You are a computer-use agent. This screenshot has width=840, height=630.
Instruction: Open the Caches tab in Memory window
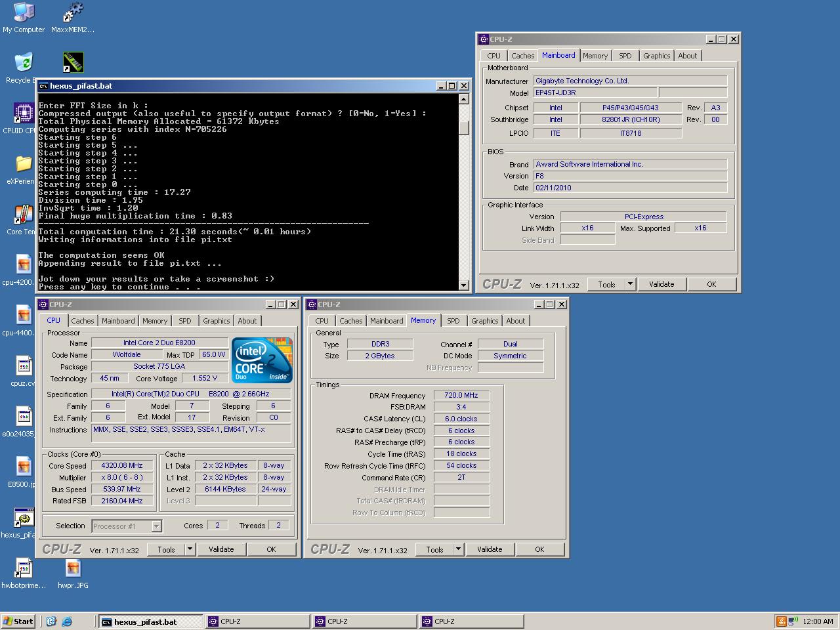coord(351,321)
